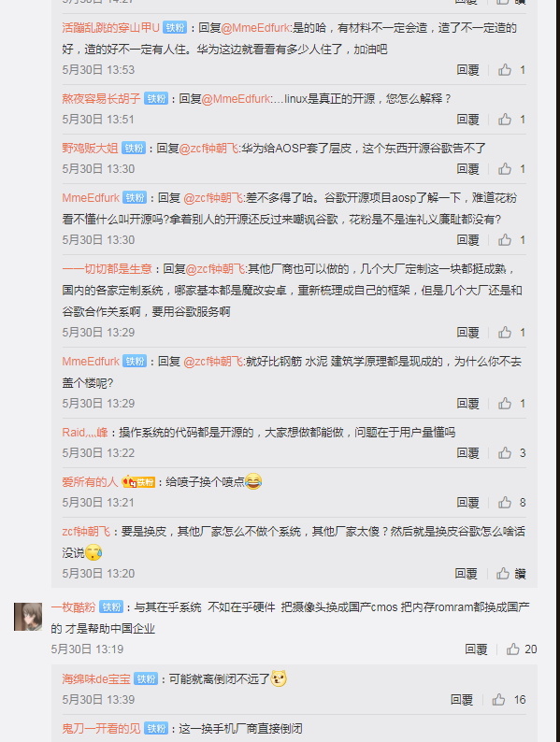Open 爱所有的人's crowned 铁粉 badge
Image resolution: width=560 pixels, height=742 pixels.
138,481
